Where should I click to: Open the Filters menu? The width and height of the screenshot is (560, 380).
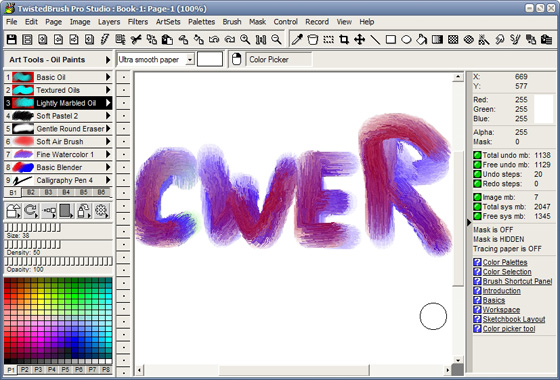tap(138, 22)
